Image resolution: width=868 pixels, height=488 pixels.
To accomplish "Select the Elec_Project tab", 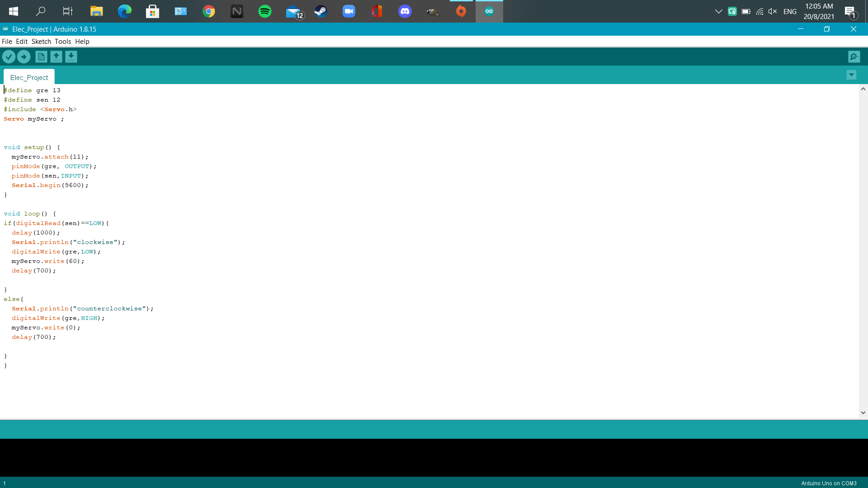I will click(x=29, y=77).
